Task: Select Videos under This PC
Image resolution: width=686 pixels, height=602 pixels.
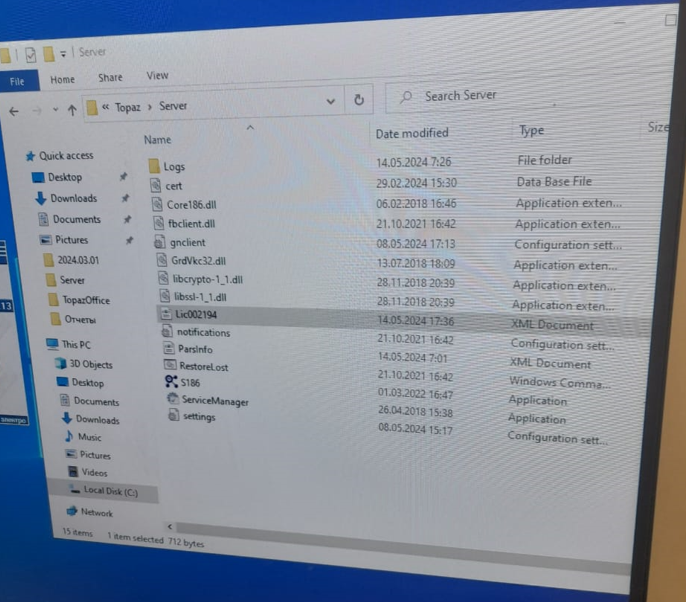Action: [94, 472]
